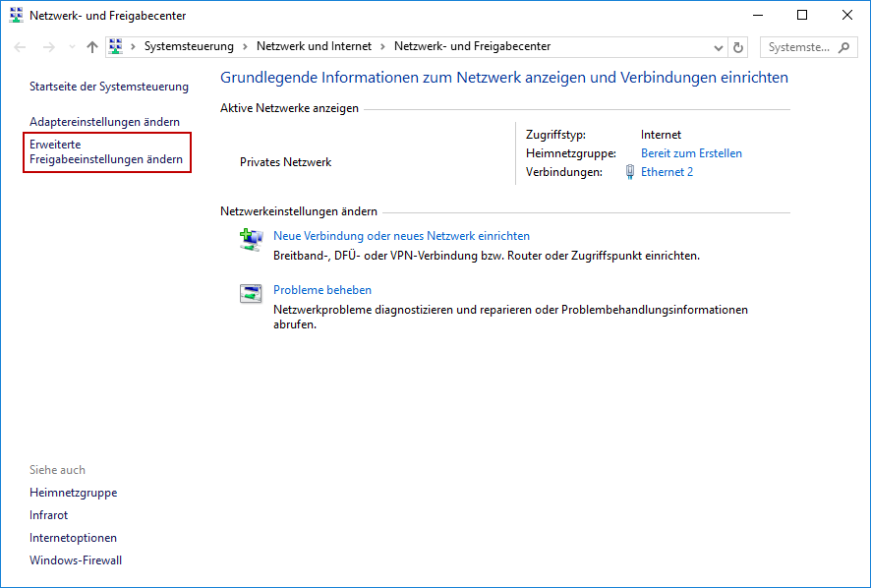The width and height of the screenshot is (871, 588).
Task: Open Startseite der Systemsteuerung
Action: 109,87
